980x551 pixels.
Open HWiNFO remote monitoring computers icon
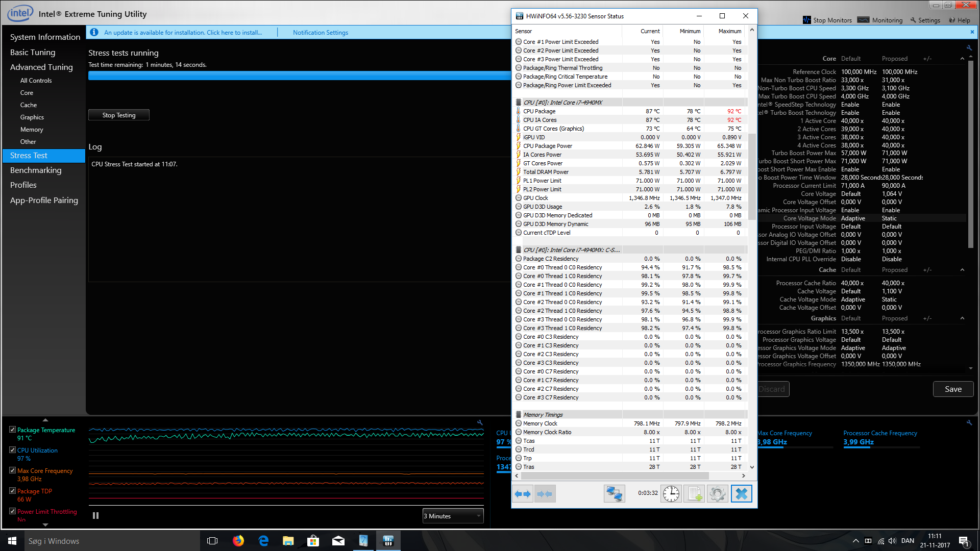[615, 494]
